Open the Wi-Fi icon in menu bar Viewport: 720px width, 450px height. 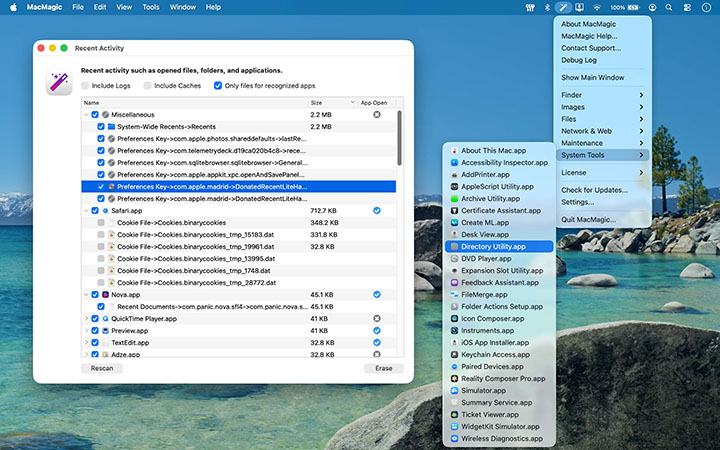tap(597, 7)
